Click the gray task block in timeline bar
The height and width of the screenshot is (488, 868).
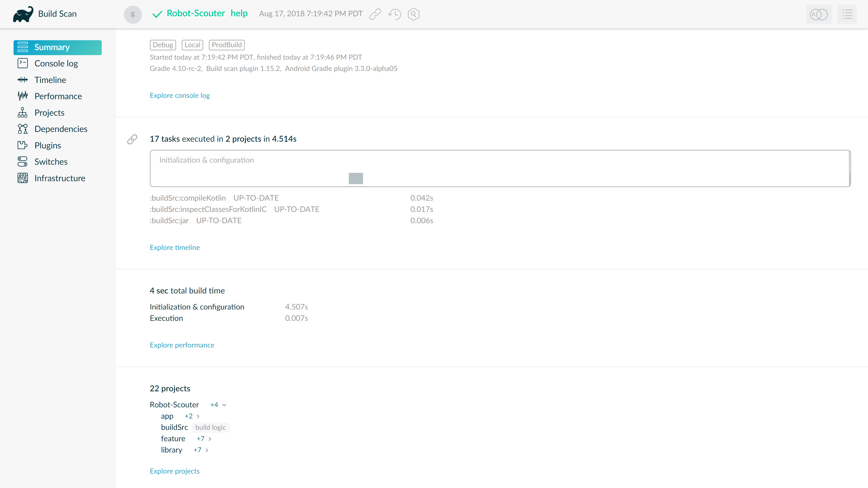pos(356,178)
